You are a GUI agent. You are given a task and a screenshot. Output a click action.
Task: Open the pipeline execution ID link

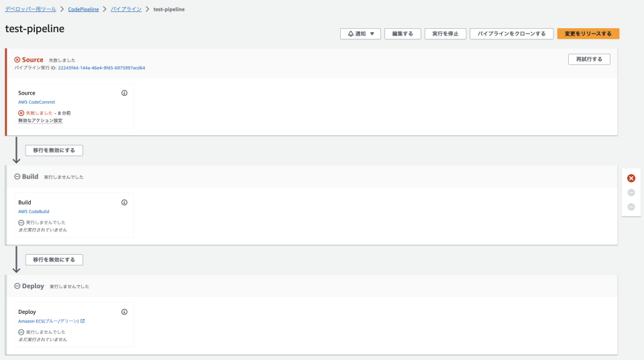101,68
